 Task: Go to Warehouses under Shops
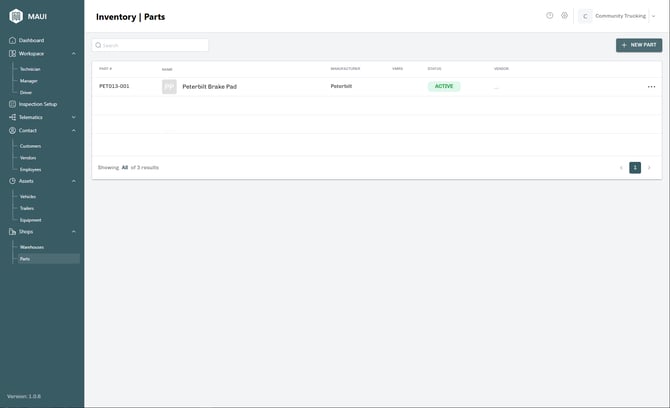pyautogui.click(x=32, y=247)
